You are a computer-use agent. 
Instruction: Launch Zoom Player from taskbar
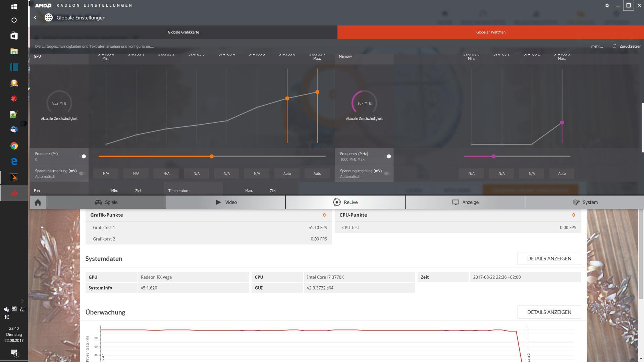pos(14,83)
